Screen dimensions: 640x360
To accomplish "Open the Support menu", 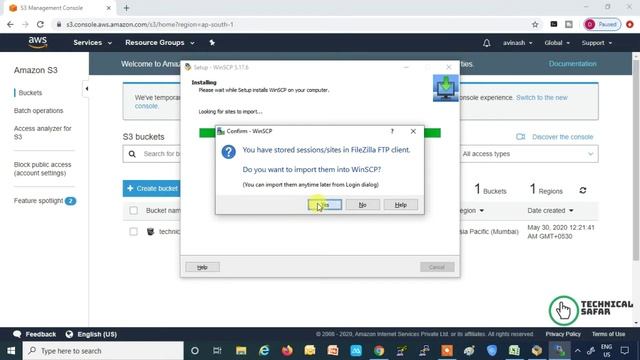I will tap(596, 43).
